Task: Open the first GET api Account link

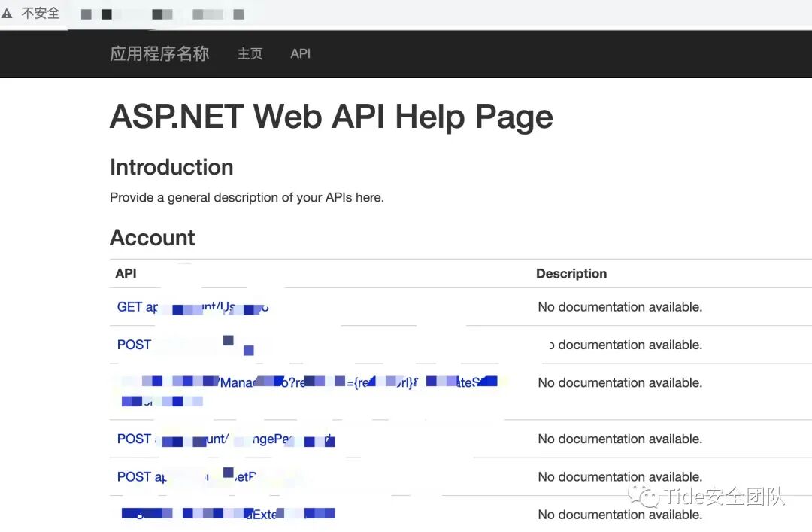Action: click(x=192, y=307)
